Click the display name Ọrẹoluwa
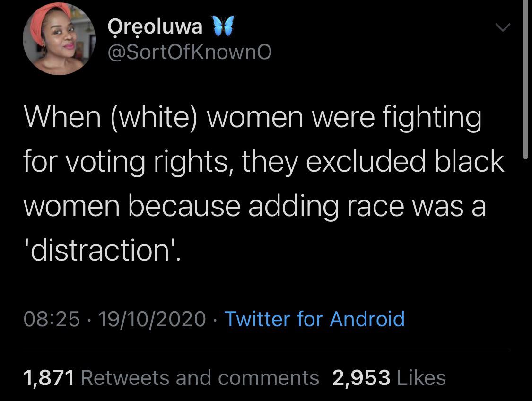This screenshot has width=532, height=401. click(x=155, y=27)
